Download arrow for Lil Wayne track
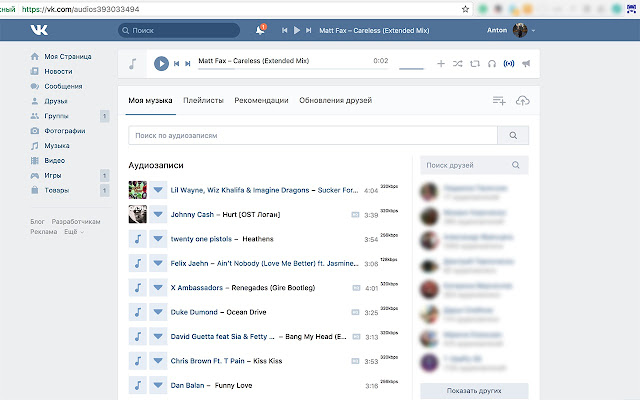640x400 pixels. click(x=158, y=190)
